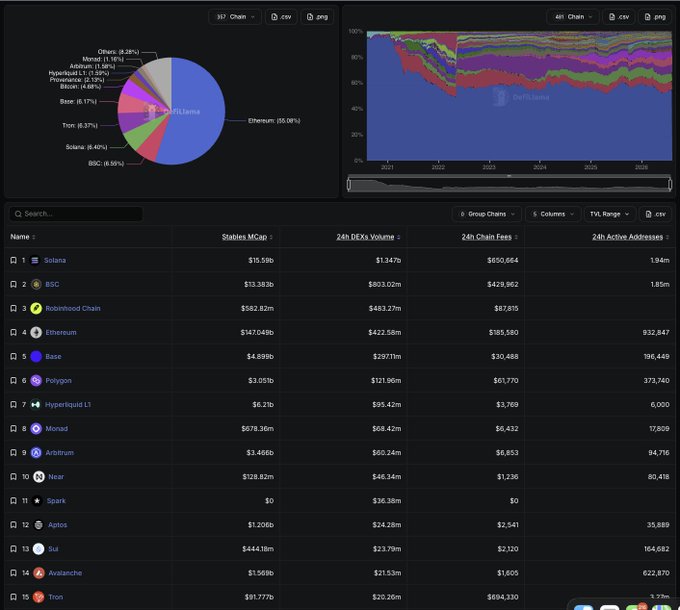Click the Near logo icon
The image size is (680, 610).
point(39,476)
